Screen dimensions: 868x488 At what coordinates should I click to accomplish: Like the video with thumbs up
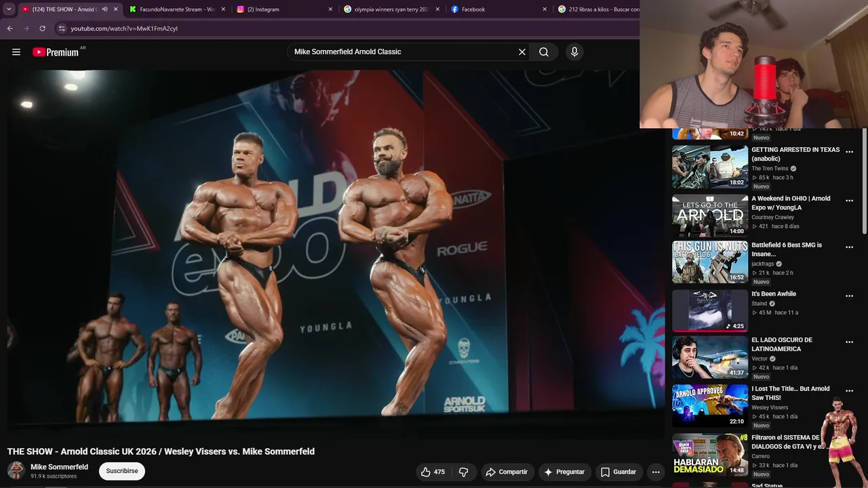click(x=433, y=472)
